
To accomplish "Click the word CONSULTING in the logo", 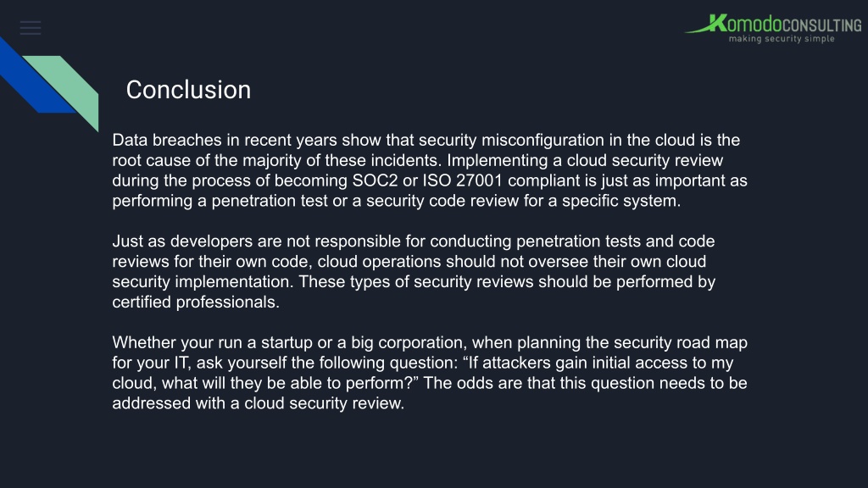I will tap(822, 25).
